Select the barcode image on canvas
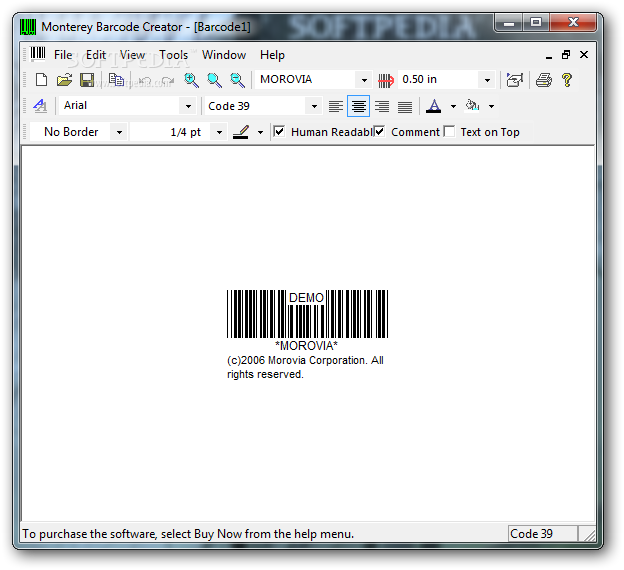624x570 pixels. click(307, 314)
